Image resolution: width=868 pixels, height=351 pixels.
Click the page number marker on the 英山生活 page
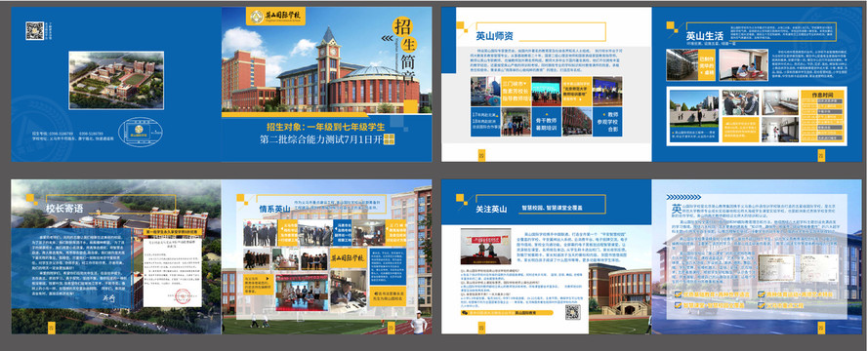[821, 156]
